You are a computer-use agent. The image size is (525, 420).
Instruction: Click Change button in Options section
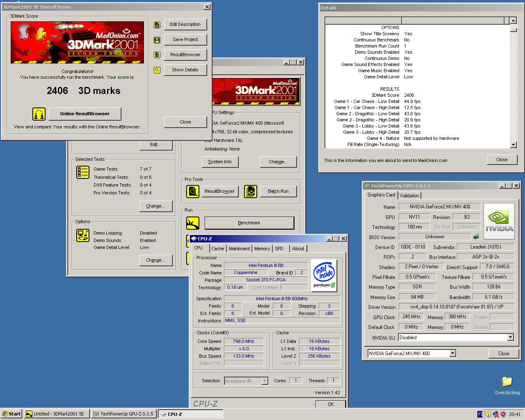(155, 260)
